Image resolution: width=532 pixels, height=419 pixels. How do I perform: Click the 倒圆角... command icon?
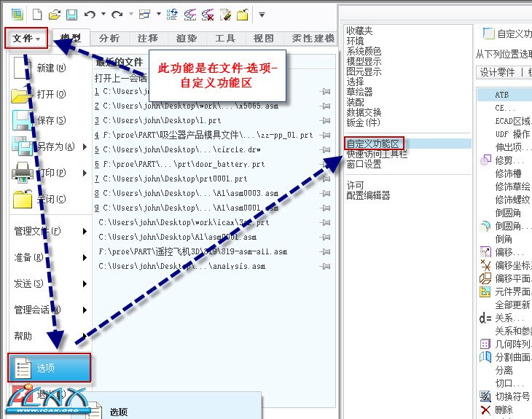click(x=485, y=226)
